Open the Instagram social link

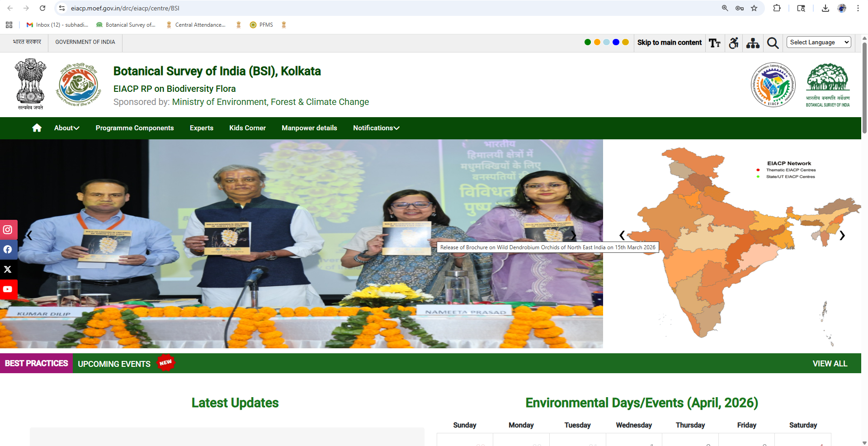(x=8, y=230)
